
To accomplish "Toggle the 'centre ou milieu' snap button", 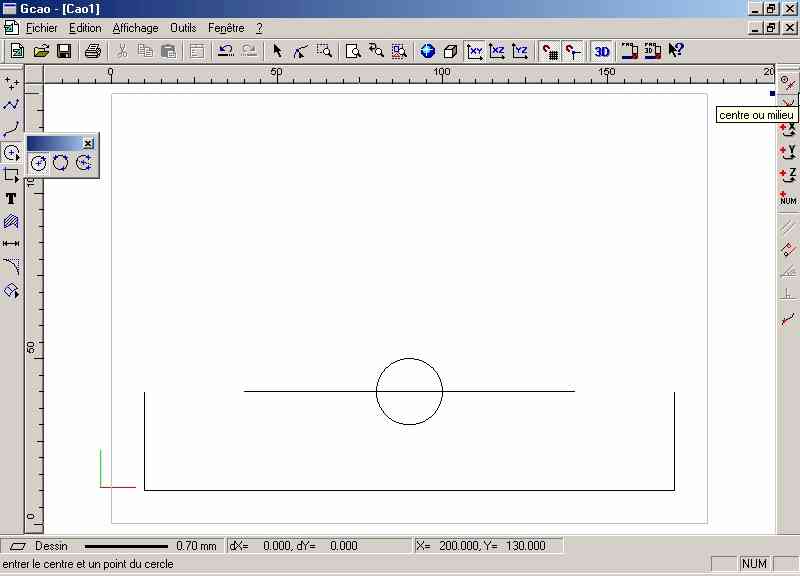I will coord(788,82).
